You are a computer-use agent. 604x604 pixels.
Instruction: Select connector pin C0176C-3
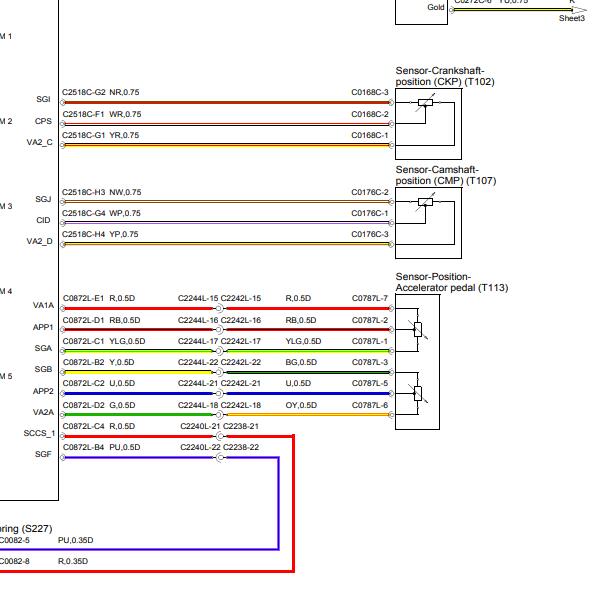click(370, 234)
